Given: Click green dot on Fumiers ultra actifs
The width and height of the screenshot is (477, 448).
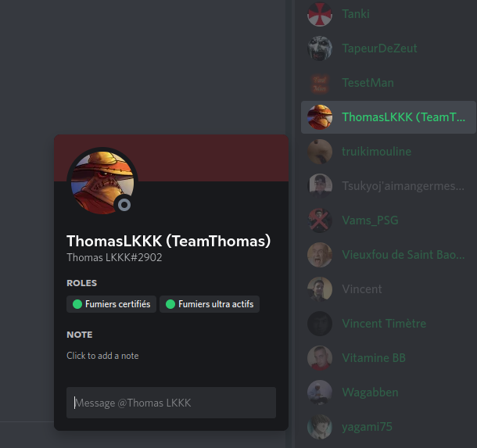Looking at the screenshot, I should point(170,304).
